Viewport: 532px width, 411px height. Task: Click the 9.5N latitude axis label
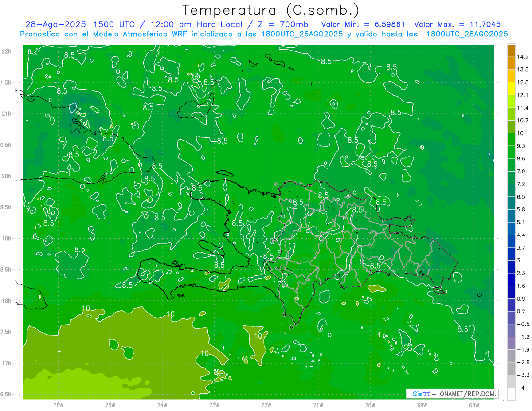pos(7,207)
